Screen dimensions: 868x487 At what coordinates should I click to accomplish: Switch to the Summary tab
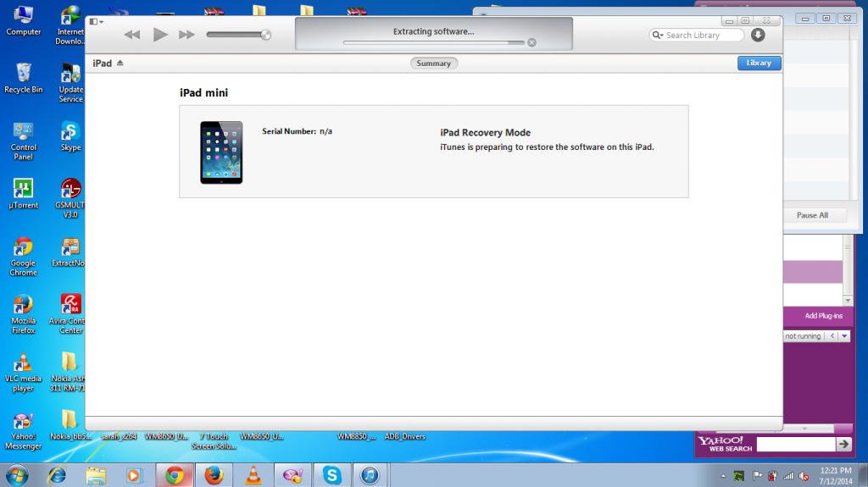pyautogui.click(x=434, y=64)
